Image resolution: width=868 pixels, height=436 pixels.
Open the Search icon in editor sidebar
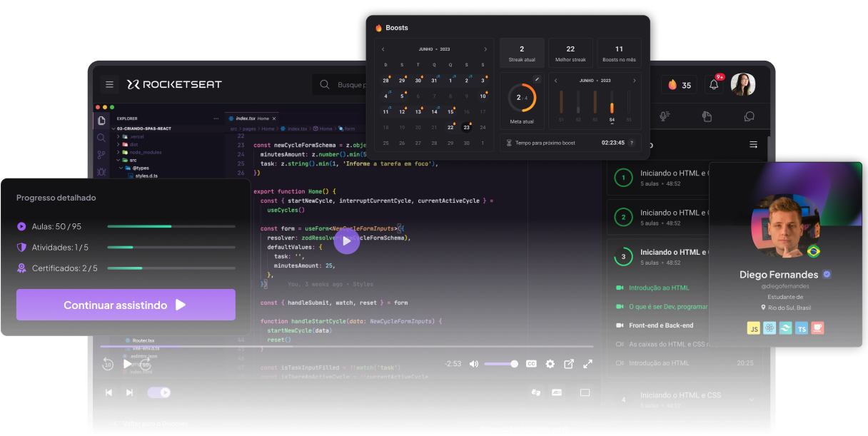click(102, 138)
